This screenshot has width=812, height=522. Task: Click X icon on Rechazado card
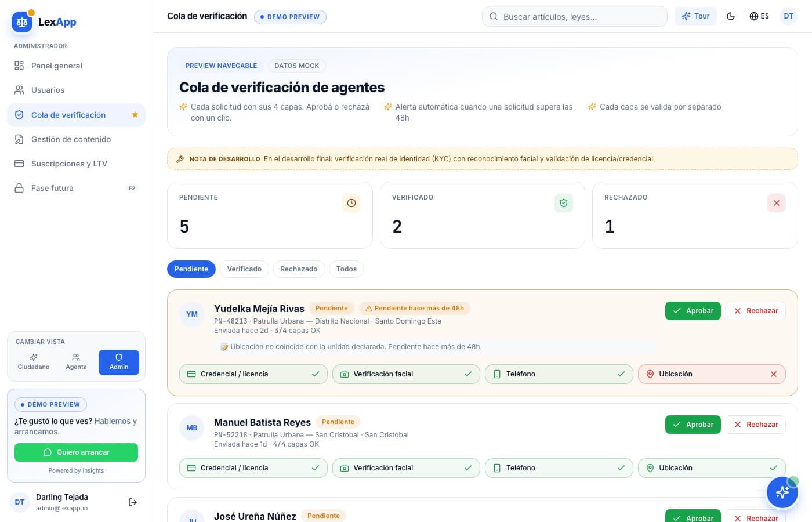click(776, 203)
